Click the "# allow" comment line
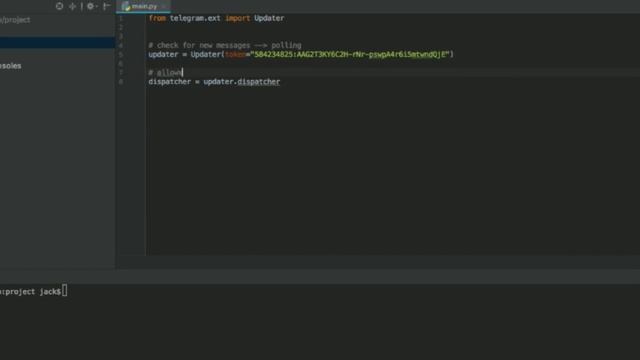 [x=165, y=73]
